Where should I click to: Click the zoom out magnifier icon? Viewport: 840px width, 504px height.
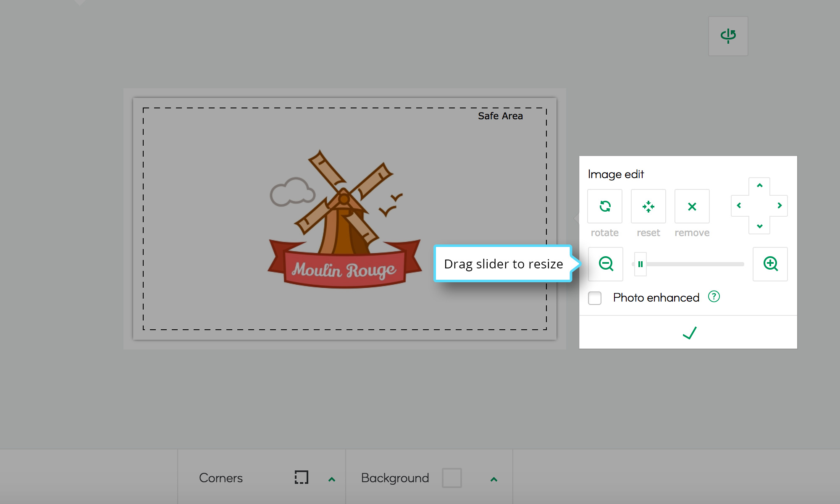coord(606,264)
